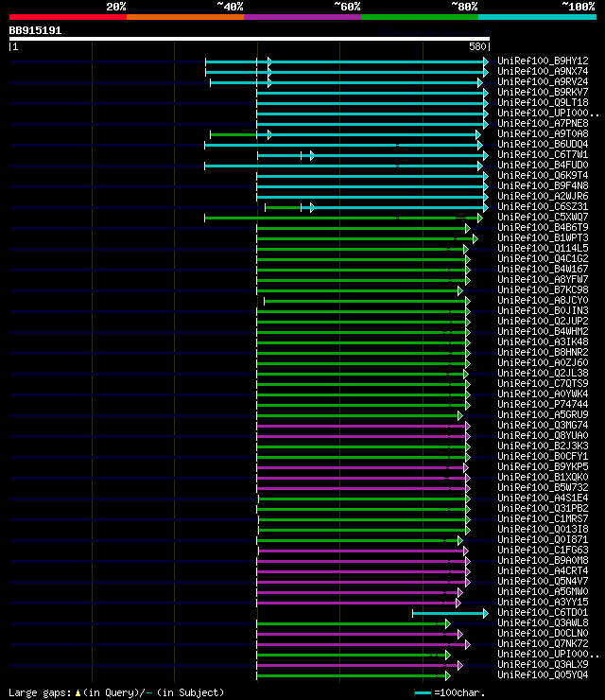Click label UniRef100_B1WPT3
Viewport: 605px width, 700px height.
tap(543, 237)
